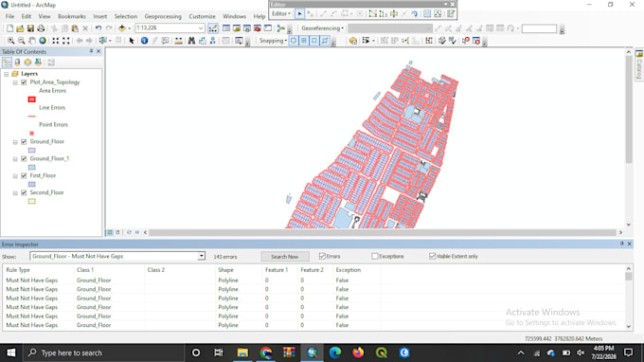Uncheck the Errors checkbox
The width and height of the screenshot is (644, 362).
tap(322, 256)
